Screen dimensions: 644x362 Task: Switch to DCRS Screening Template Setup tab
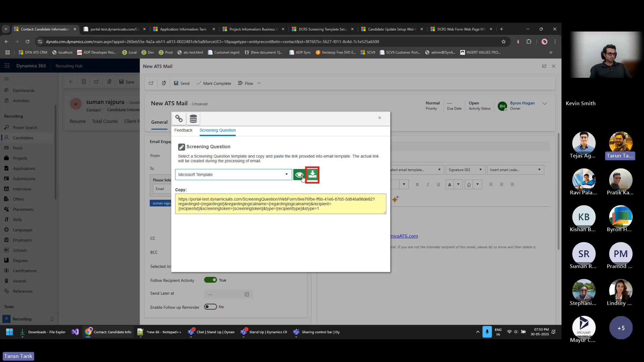coord(322,29)
